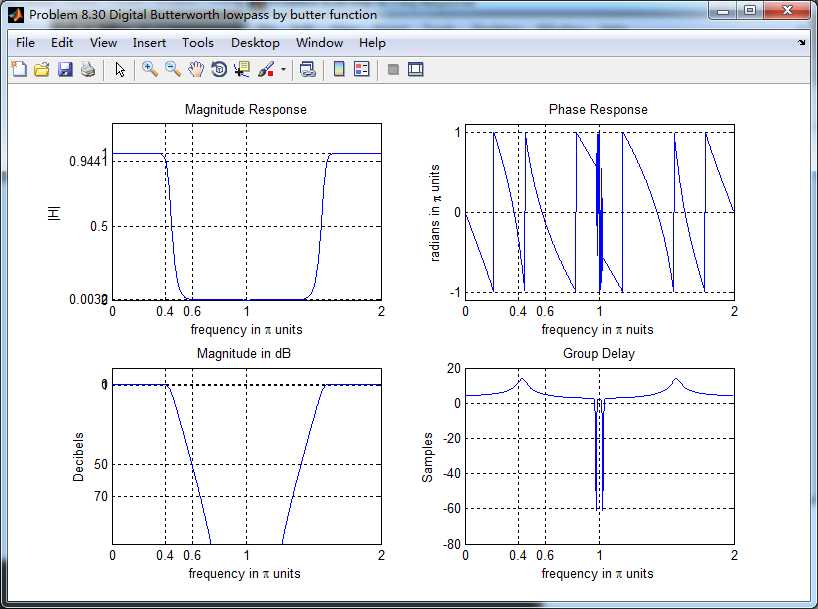
Task: Dock figure using the corner arrow
Action: pos(801,43)
